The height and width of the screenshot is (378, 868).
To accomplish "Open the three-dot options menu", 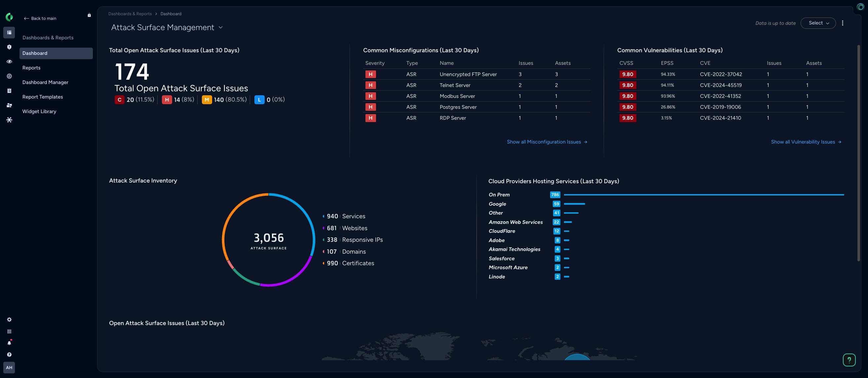I will 842,23.
